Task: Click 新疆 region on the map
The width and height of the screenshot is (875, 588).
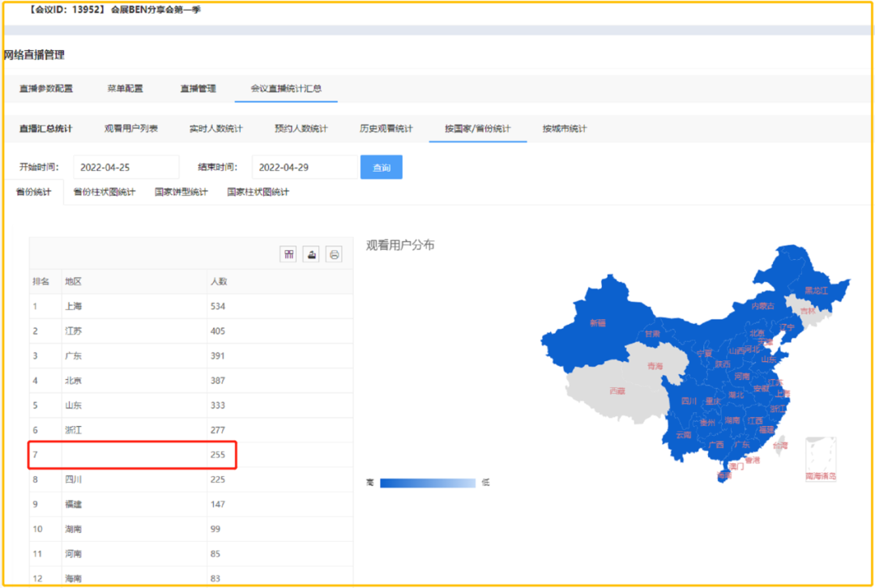Action: click(x=598, y=323)
